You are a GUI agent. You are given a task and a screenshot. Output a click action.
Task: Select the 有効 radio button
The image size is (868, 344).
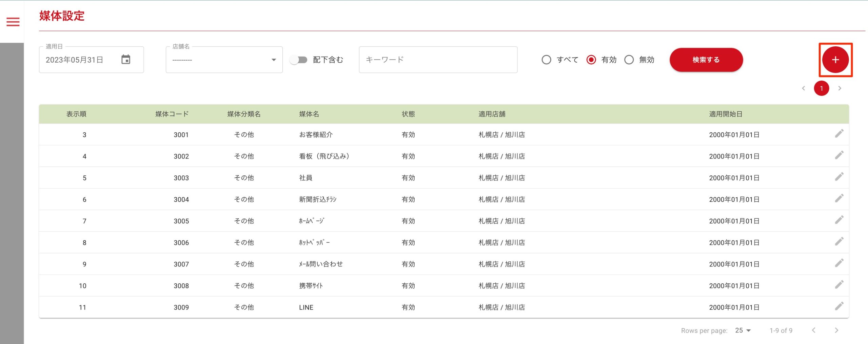(x=591, y=60)
